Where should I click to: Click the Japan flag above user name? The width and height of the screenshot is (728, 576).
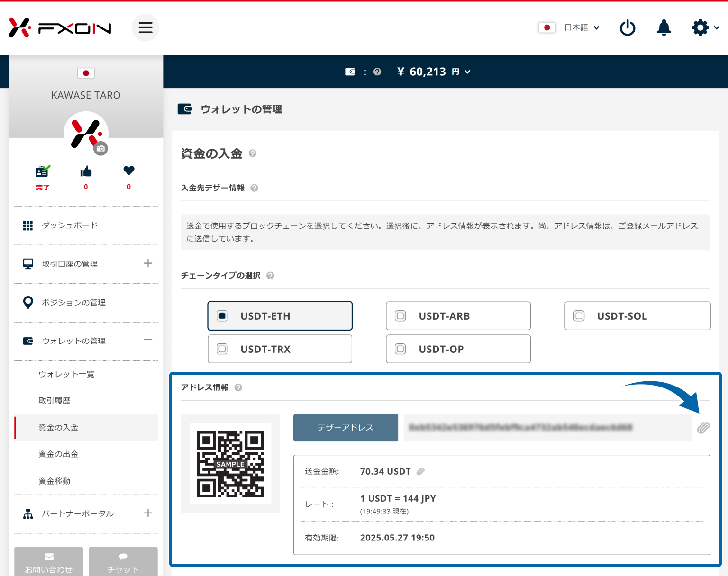click(x=86, y=73)
